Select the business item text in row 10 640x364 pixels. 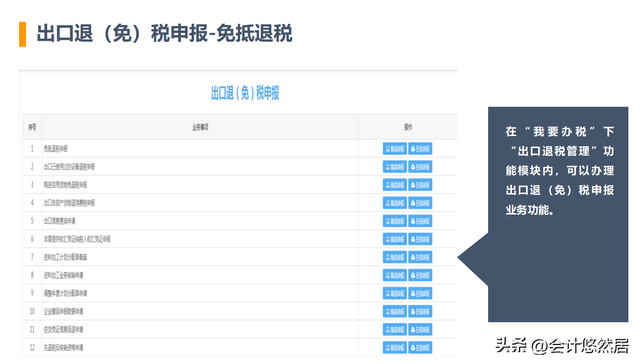[x=63, y=311]
